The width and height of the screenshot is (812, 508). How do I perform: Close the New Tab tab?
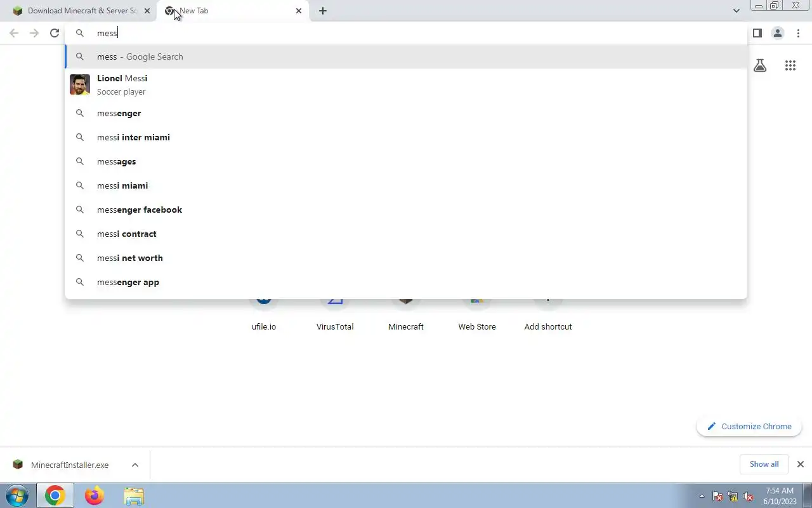(299, 11)
